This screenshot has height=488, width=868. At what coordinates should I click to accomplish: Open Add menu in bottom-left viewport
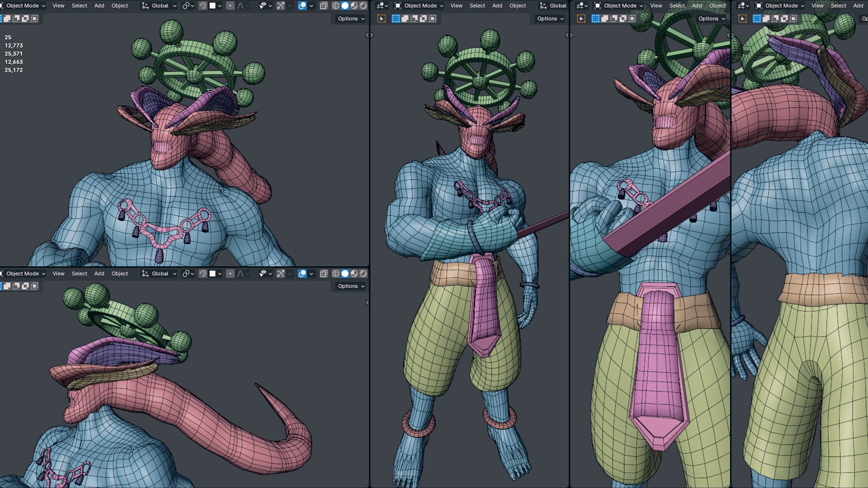coord(99,274)
